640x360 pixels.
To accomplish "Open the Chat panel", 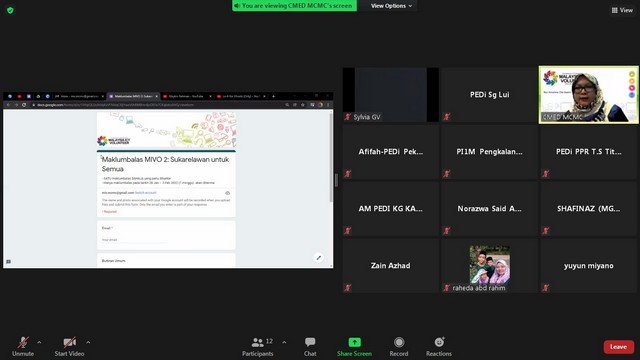I will (310, 347).
